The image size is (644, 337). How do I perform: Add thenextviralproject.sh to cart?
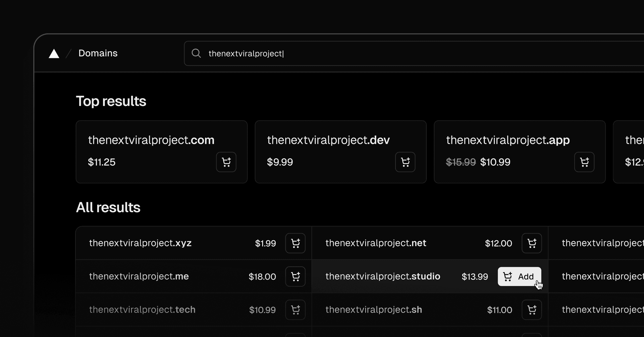(x=532, y=310)
